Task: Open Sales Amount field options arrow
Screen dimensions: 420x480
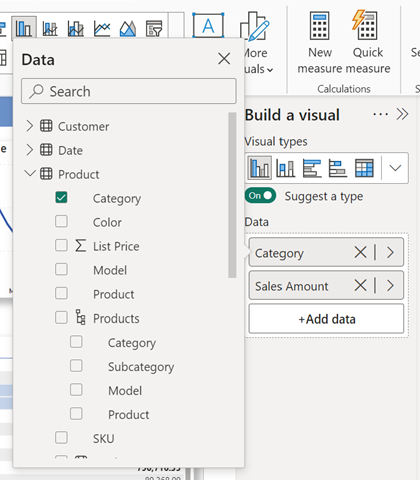Action: pos(390,285)
